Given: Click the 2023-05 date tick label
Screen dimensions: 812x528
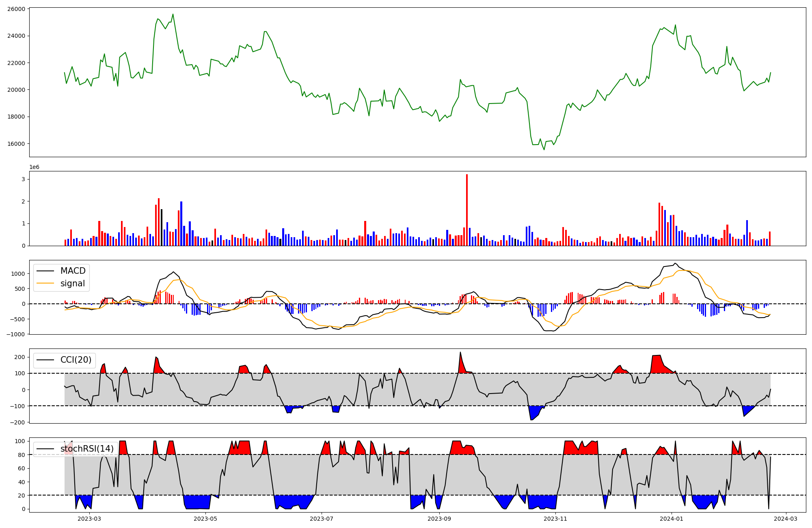Looking at the screenshot, I should pos(205,519).
